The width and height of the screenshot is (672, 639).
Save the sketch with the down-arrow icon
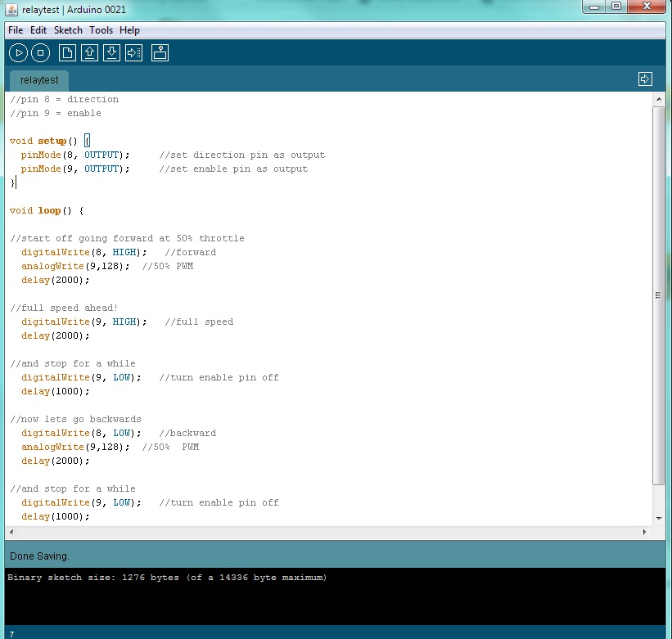click(112, 53)
